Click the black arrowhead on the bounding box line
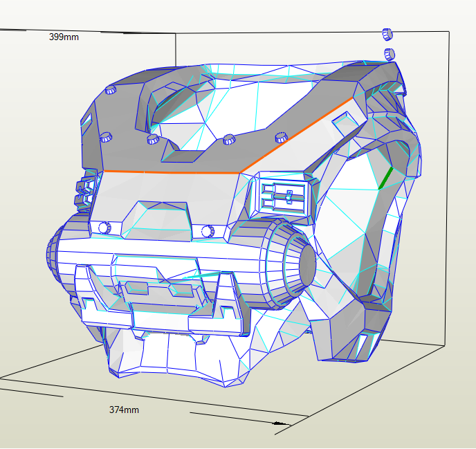This screenshot has height=449, width=476. tap(282, 423)
